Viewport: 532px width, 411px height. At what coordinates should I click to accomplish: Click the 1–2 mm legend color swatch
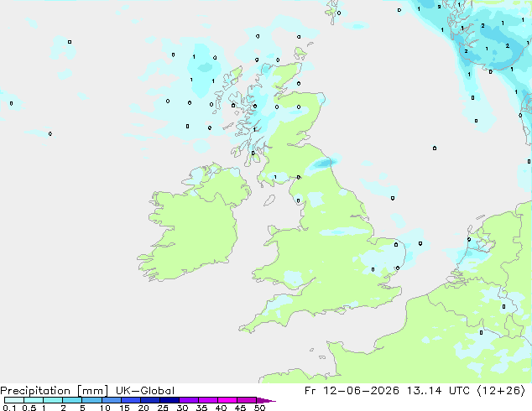[53, 400]
